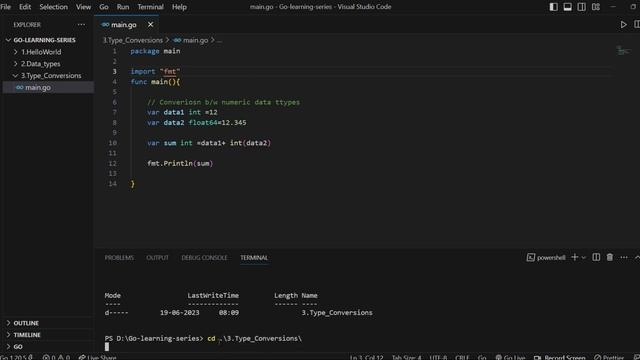The width and height of the screenshot is (640, 360).
Task: Expand the 1.HelloWorld folder
Action: coord(41,52)
